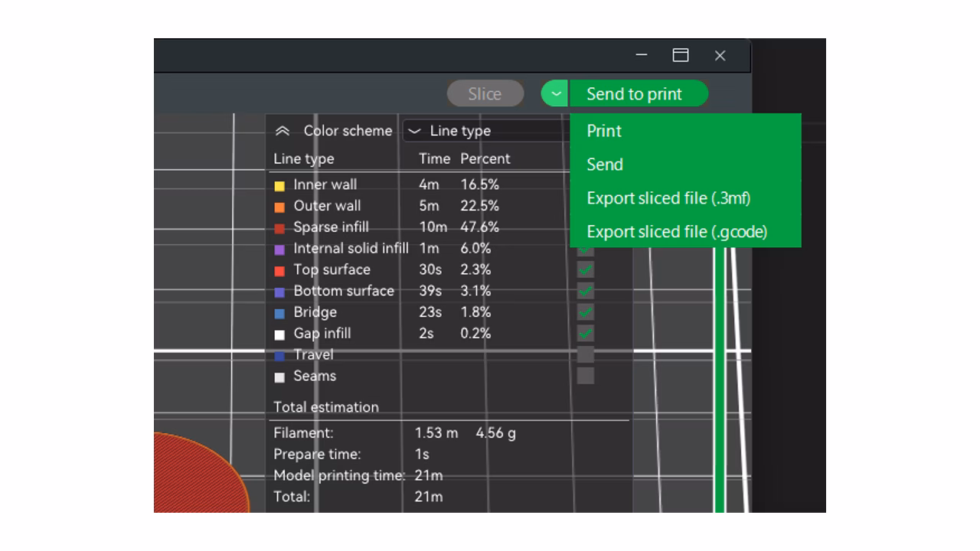Click the Sparse infill row label
Image resolution: width=980 pixels, height=551 pixels.
(331, 227)
